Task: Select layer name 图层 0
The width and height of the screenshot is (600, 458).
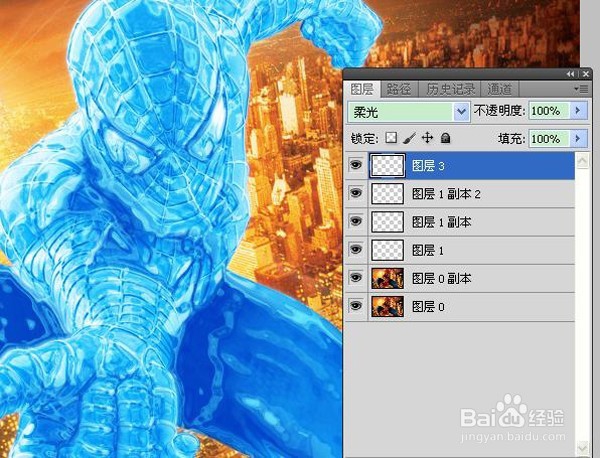Action: pyautogui.click(x=428, y=307)
